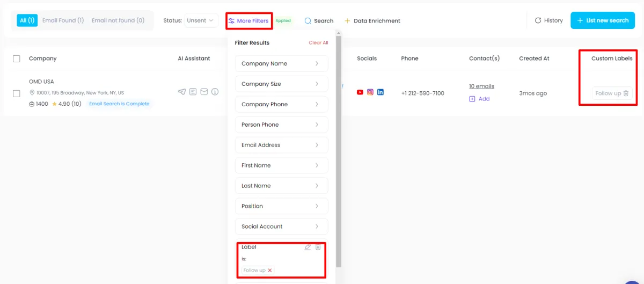
Task: Click Clear All in Filter Results
Action: coord(318,43)
